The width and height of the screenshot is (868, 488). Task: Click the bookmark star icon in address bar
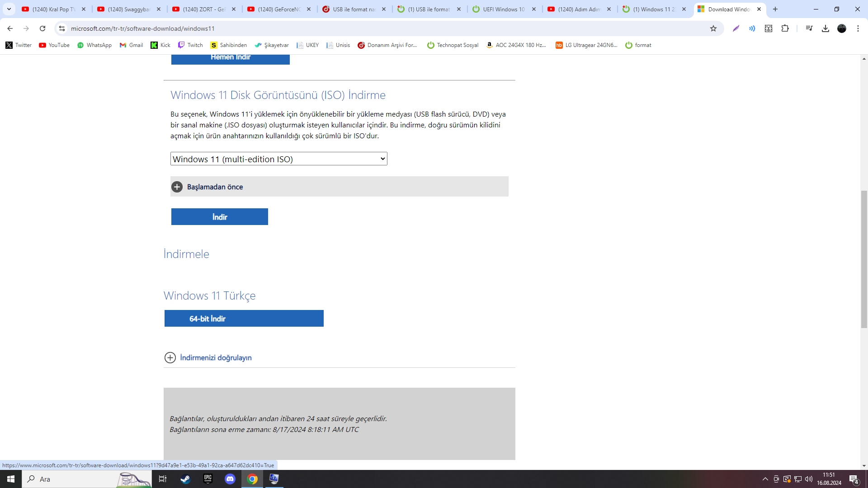(713, 28)
